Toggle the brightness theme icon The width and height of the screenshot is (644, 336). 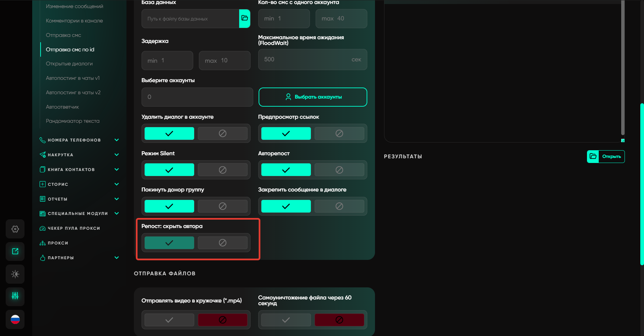[x=15, y=274]
